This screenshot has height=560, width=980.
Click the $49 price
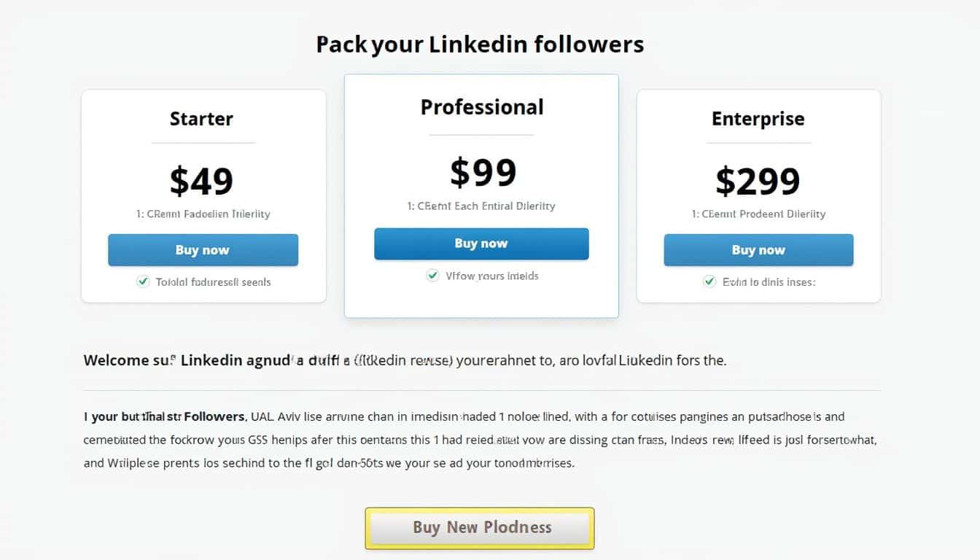[201, 181]
